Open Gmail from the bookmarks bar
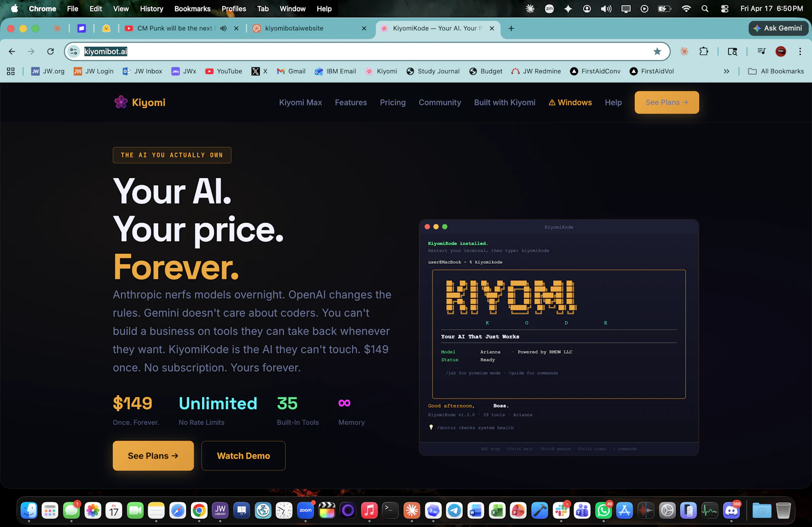Viewport: 812px width, 527px height. [x=291, y=71]
